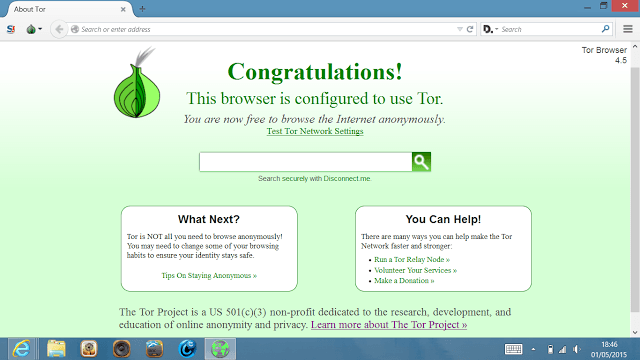This screenshot has width=640, height=360.
Task: Click the network signal tray icon
Action: [562, 349]
